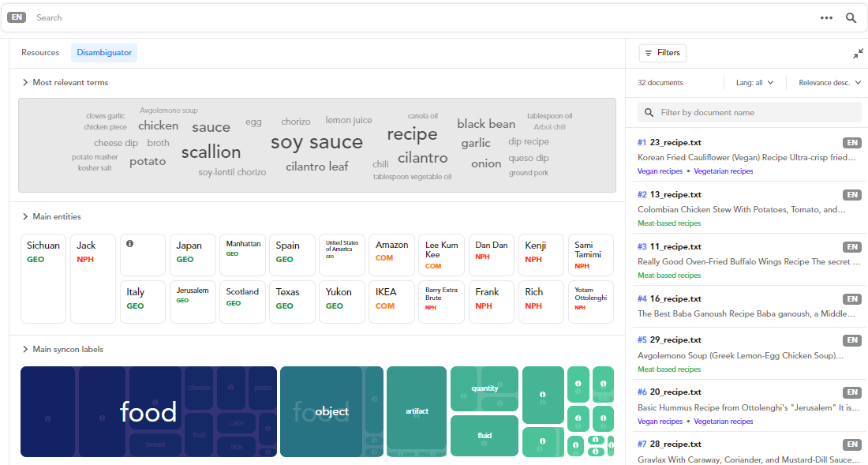This screenshot has width=868, height=465.
Task: Open the three-dots more options menu
Action: [826, 18]
